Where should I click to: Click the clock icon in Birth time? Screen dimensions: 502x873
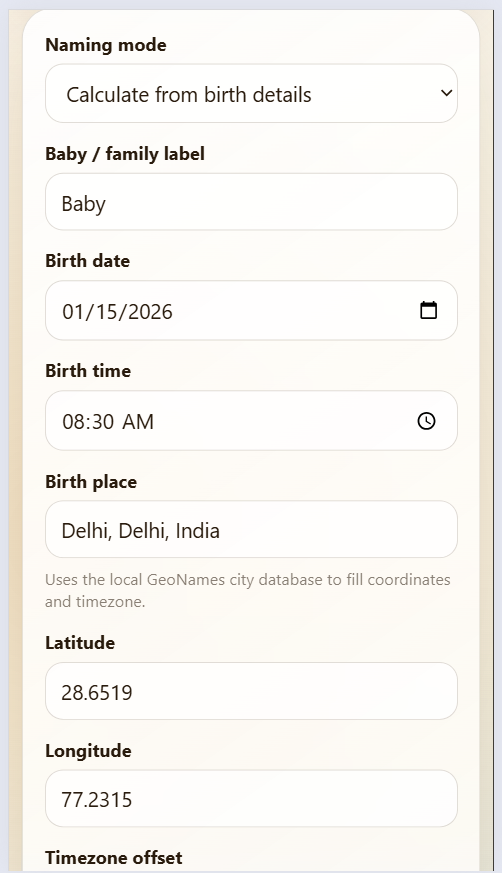pyautogui.click(x=426, y=421)
